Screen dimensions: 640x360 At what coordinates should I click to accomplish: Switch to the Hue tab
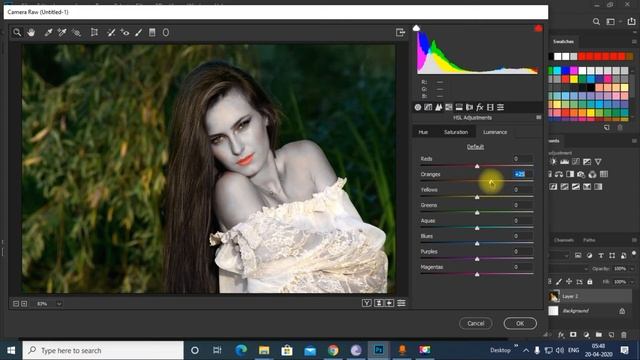coord(423,132)
